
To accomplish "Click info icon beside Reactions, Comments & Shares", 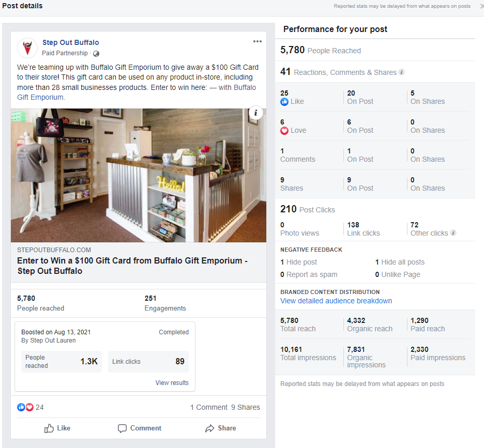I will 401,72.
